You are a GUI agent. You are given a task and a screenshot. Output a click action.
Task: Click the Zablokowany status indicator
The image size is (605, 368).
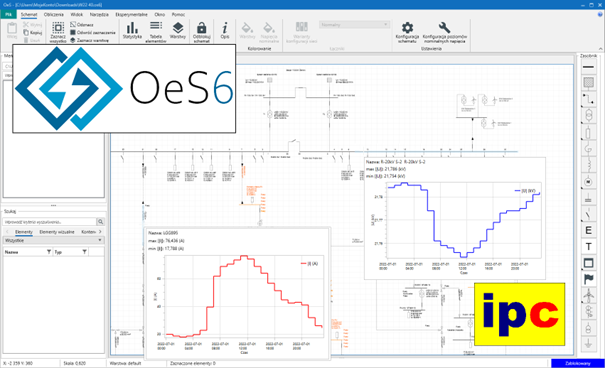577,363
